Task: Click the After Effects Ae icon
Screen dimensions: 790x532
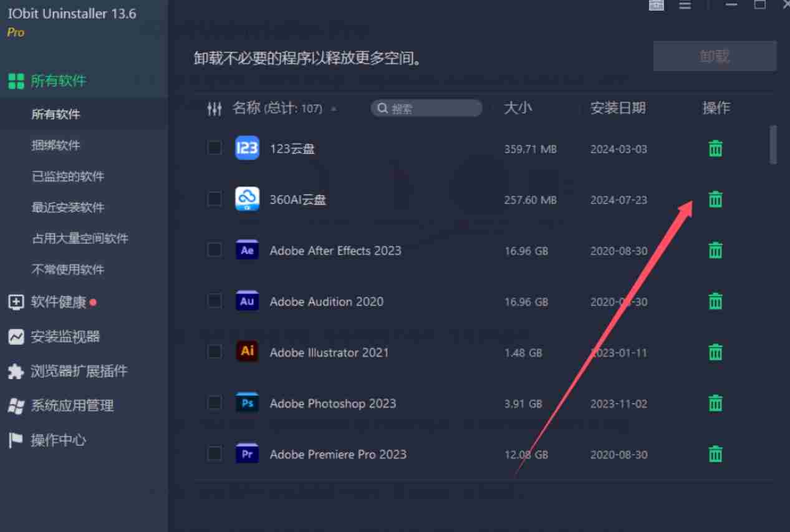Action: pyautogui.click(x=247, y=251)
